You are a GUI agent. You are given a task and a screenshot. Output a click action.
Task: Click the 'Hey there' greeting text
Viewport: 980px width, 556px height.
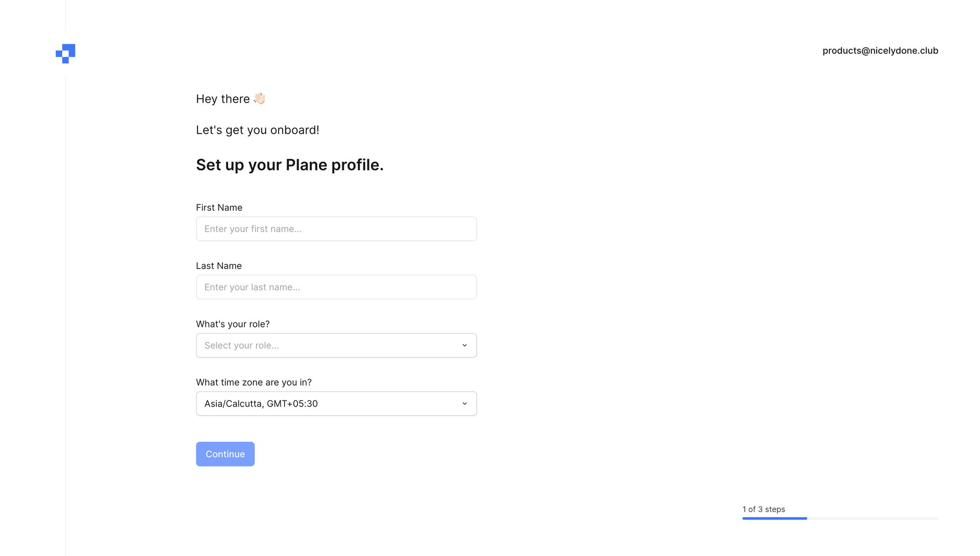[x=223, y=99]
